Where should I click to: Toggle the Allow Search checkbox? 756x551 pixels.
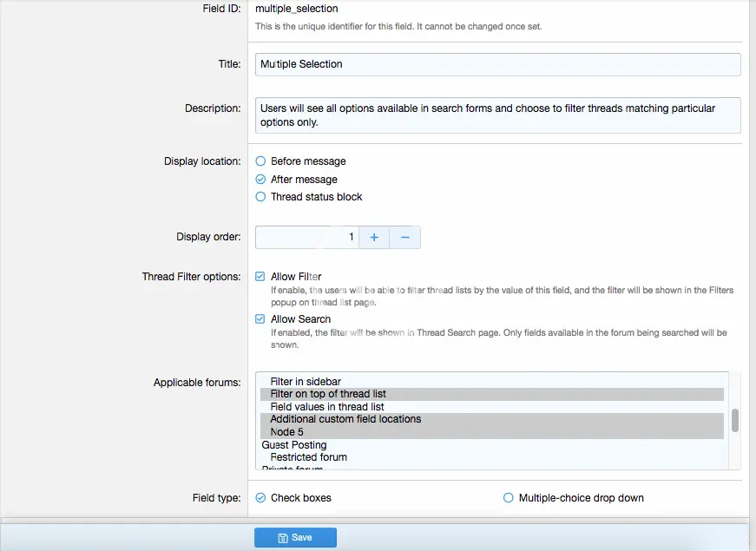point(260,319)
